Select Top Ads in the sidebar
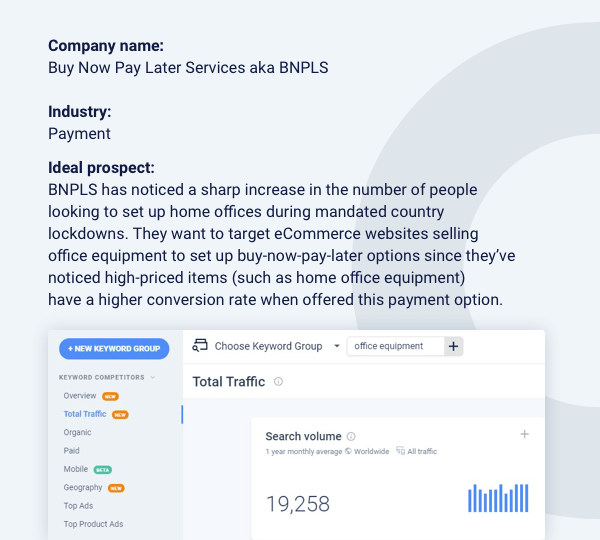 tap(78, 506)
